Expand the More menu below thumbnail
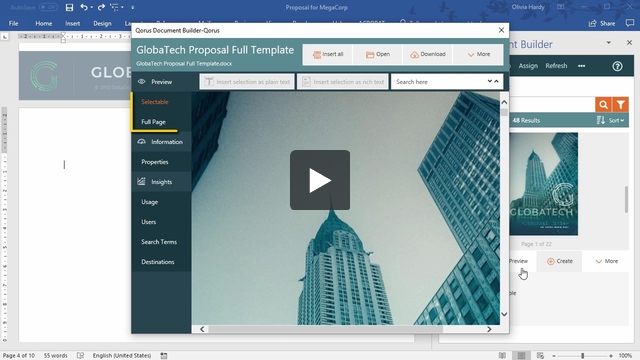640x360 pixels. (x=607, y=261)
